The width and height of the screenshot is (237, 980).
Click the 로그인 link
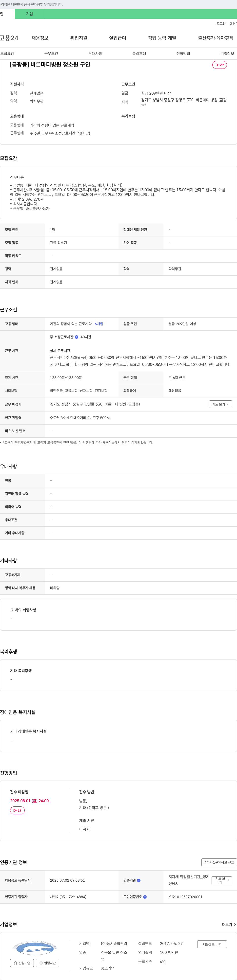221,24
